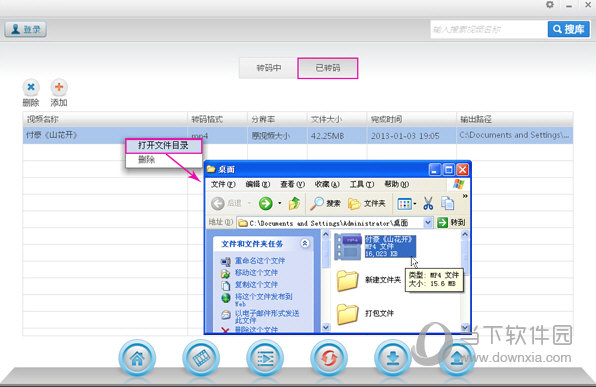Click the 添加 add plus icon
Image resolution: width=596 pixels, height=387 pixels.
click(59, 87)
